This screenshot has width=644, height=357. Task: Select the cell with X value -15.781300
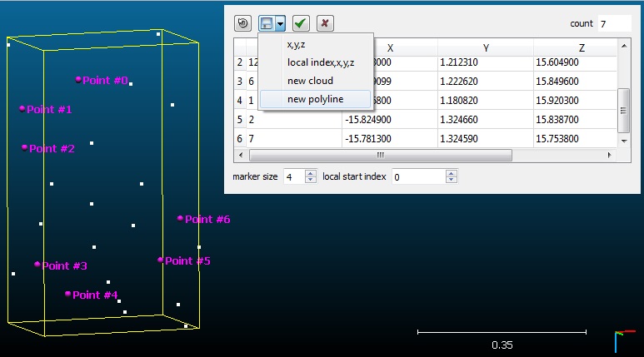[390, 139]
